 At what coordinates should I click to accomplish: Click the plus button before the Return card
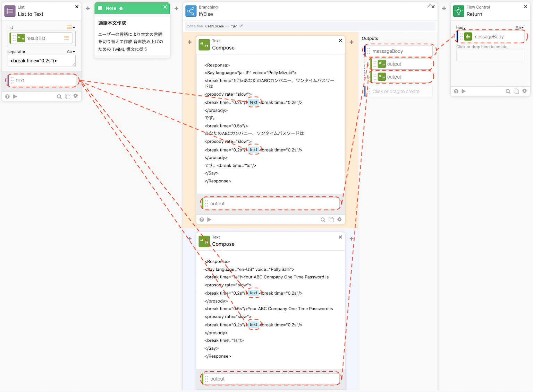(444, 8)
